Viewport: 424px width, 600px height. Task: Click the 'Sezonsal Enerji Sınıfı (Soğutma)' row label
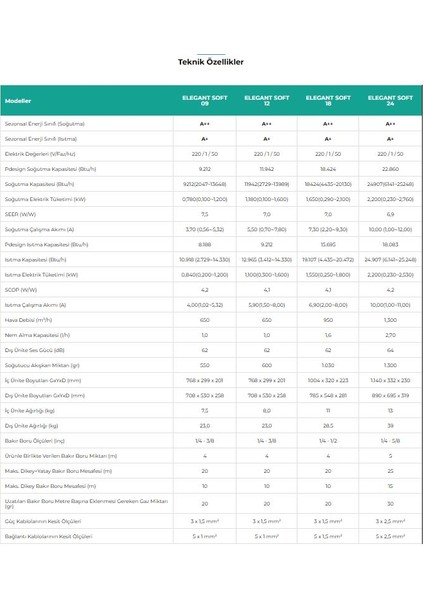coord(44,124)
